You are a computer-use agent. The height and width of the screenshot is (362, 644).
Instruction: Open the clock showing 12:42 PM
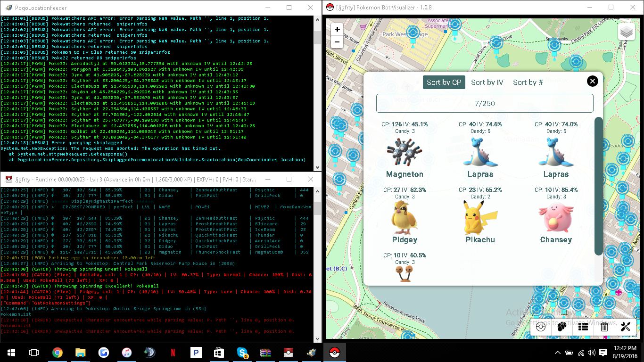click(x=625, y=352)
